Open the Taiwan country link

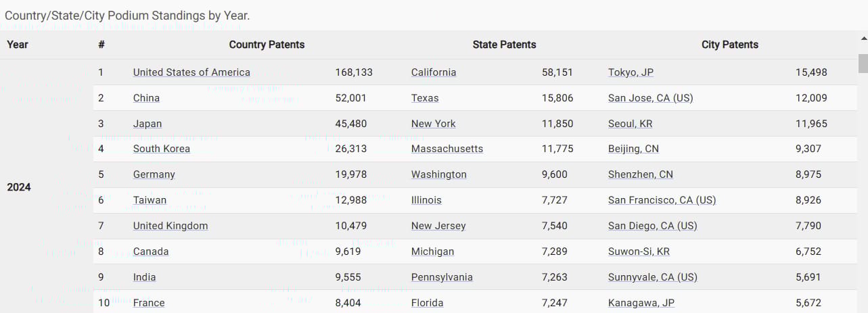tap(150, 200)
